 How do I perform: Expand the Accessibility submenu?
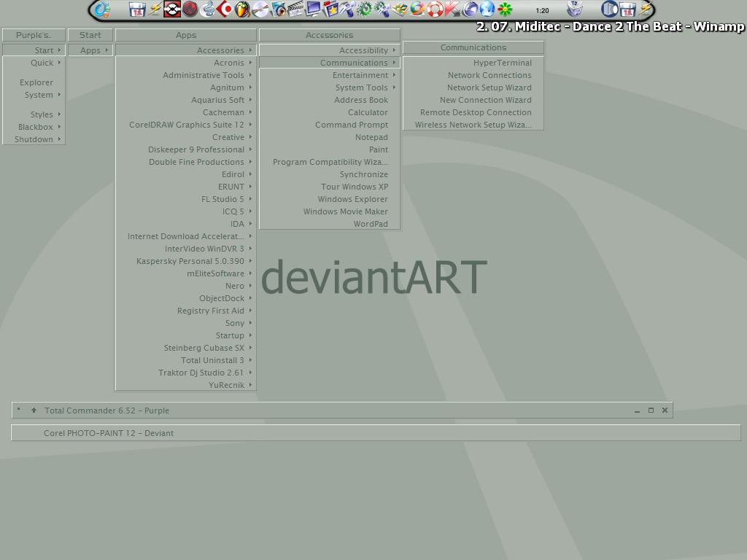tap(329, 50)
